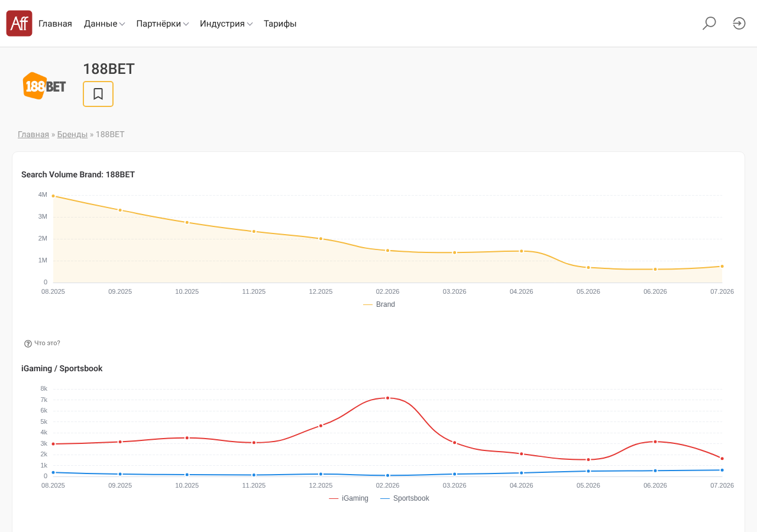This screenshot has width=757, height=532.
Task: Toggle the Sportsbook legend series
Action: 405,498
